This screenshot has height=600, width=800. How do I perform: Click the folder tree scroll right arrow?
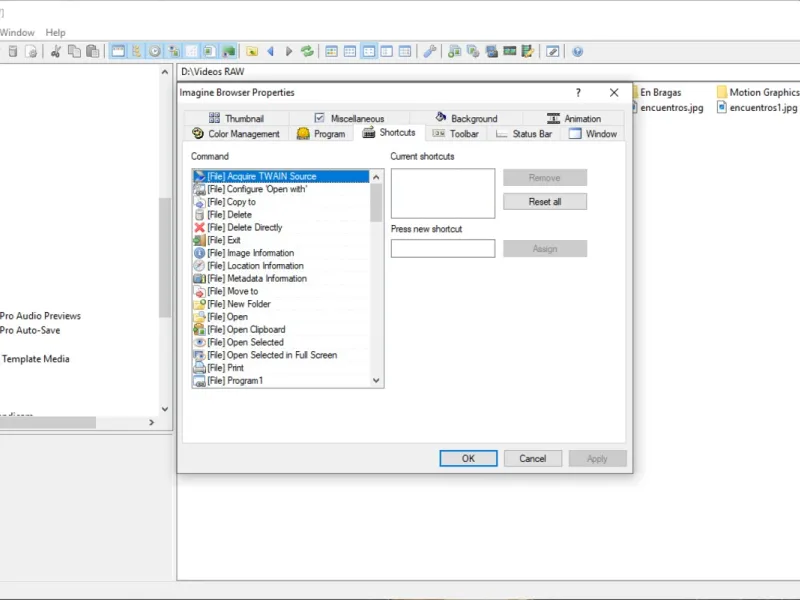tap(151, 422)
